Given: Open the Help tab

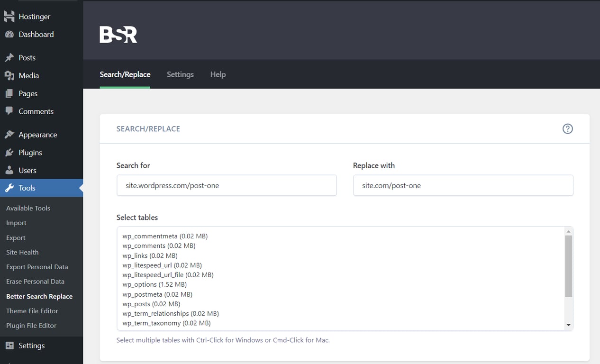Looking at the screenshot, I should (x=218, y=74).
